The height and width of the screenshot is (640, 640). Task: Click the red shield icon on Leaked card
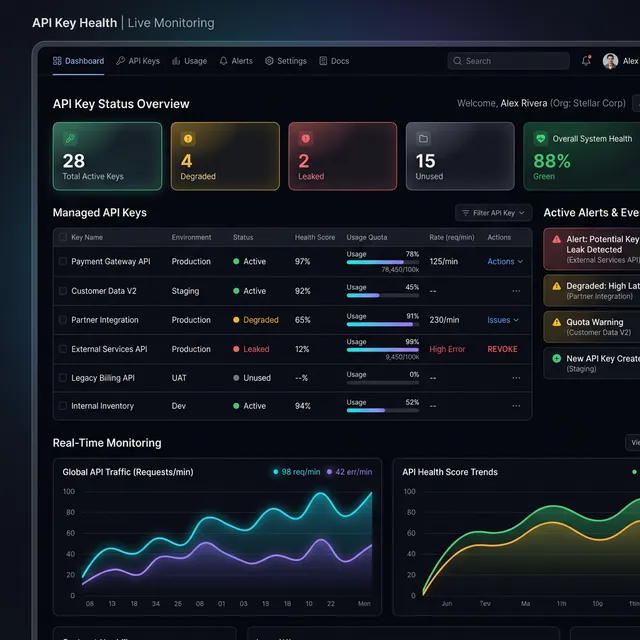306,138
